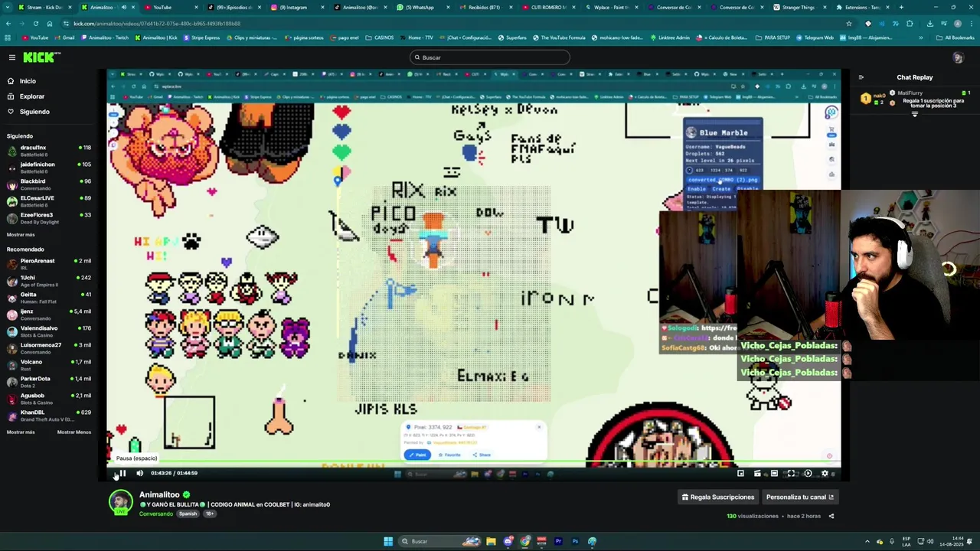Toggle fullscreen on the video player
The image size is (980, 551).
point(791,473)
